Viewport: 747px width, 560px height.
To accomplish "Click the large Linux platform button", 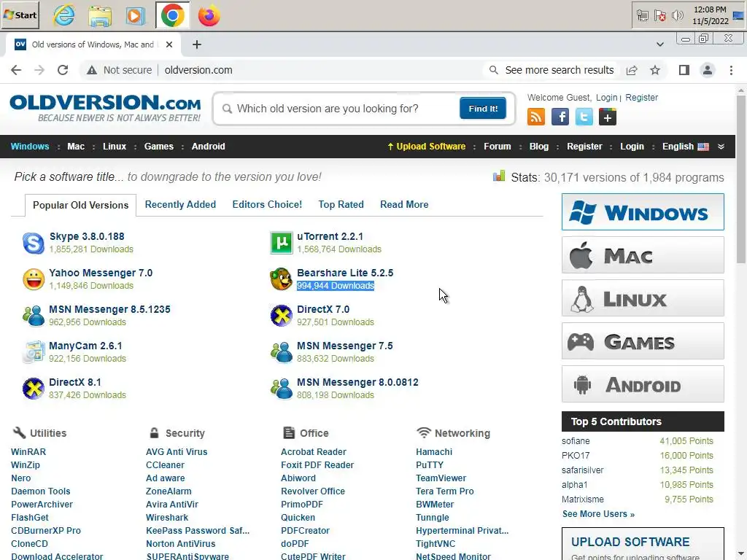I will coord(643,298).
